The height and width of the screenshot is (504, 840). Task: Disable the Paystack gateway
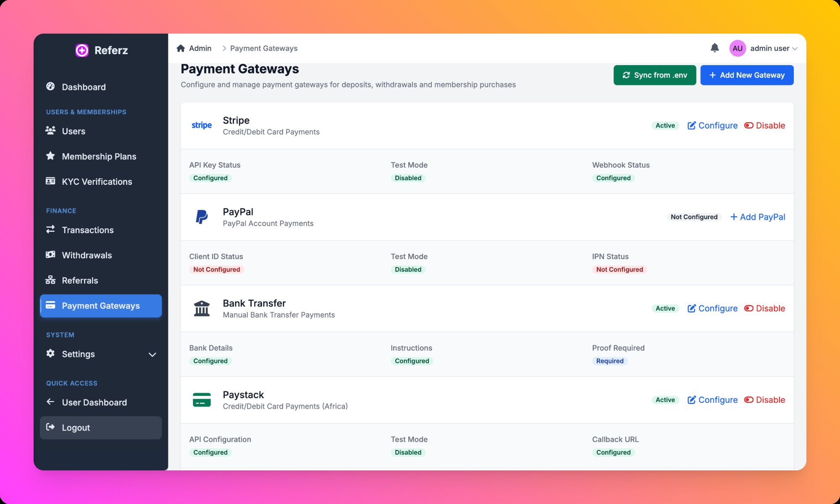click(x=764, y=400)
